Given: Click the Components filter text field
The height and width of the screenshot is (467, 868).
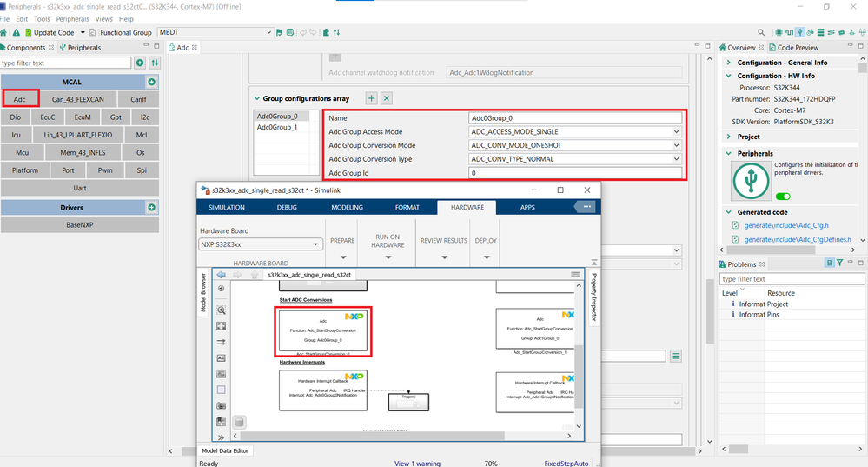Looking at the screenshot, I should (66, 63).
